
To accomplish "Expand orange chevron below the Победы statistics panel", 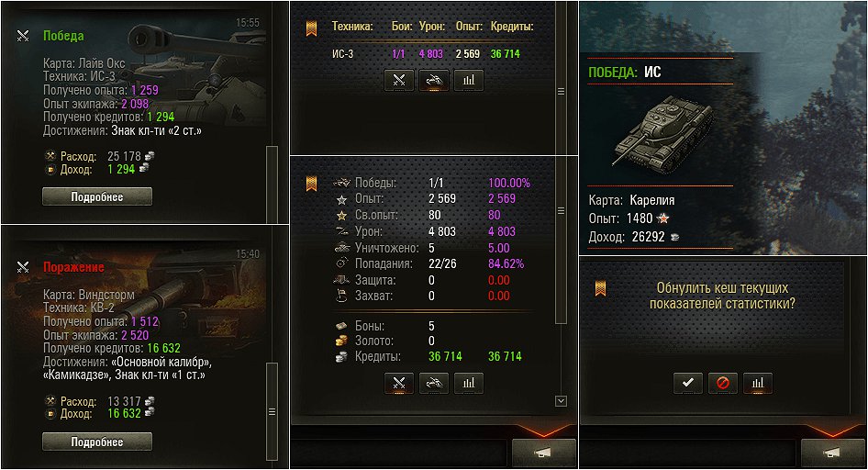I will coord(543,431).
